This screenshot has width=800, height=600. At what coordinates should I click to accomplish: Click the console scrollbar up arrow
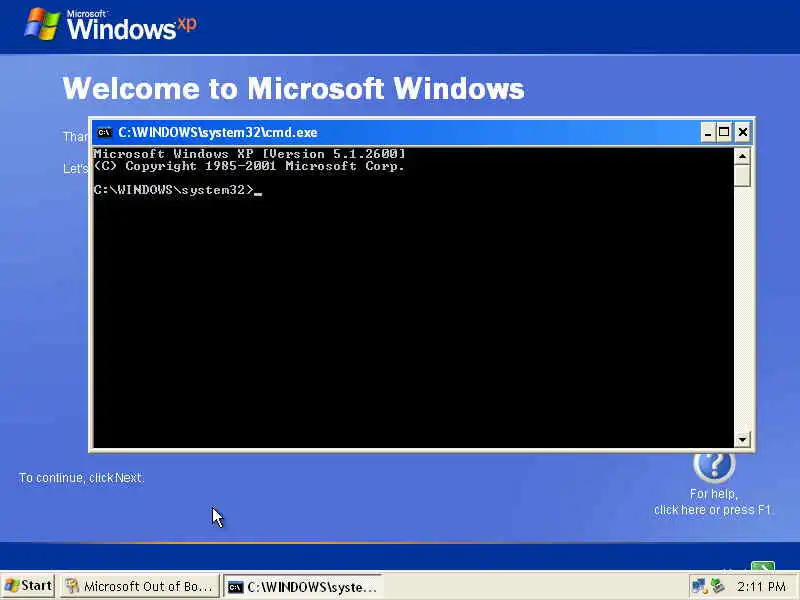(742, 156)
